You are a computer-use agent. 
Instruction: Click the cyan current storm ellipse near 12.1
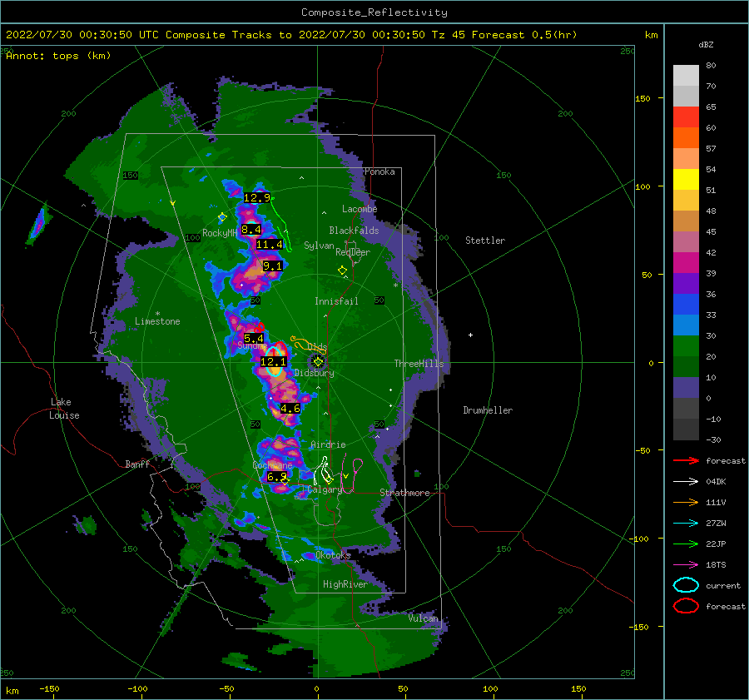(x=275, y=364)
